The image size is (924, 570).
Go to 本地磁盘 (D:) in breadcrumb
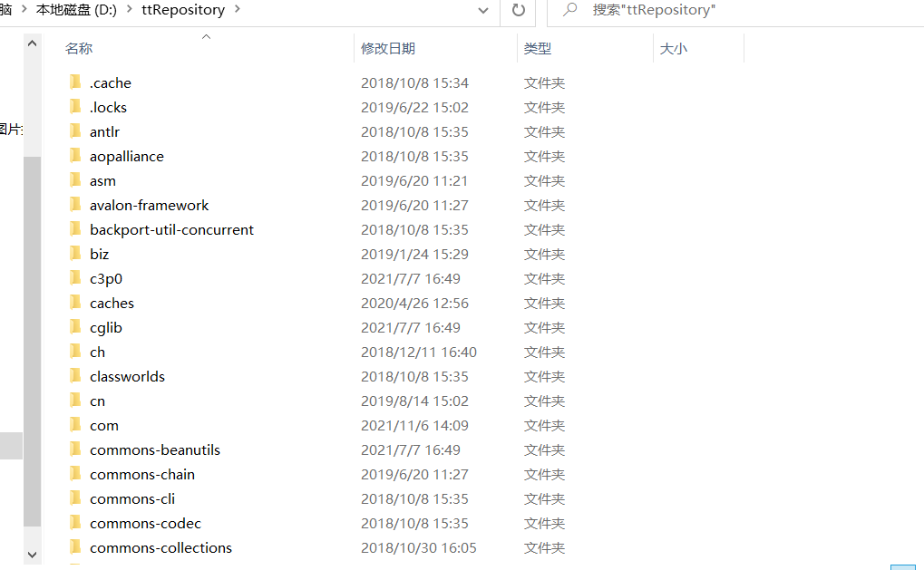pyautogui.click(x=76, y=9)
